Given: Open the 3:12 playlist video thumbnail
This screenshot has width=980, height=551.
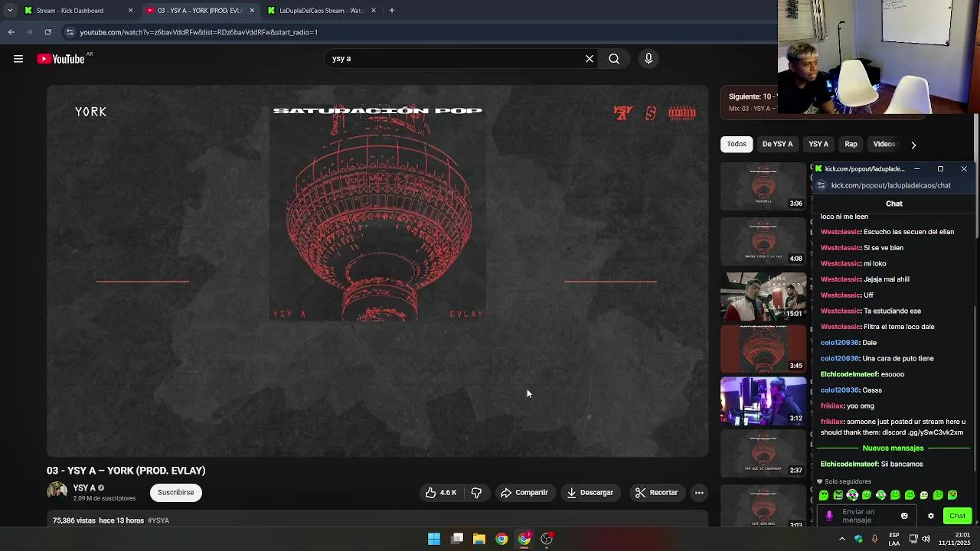Looking at the screenshot, I should point(763,401).
